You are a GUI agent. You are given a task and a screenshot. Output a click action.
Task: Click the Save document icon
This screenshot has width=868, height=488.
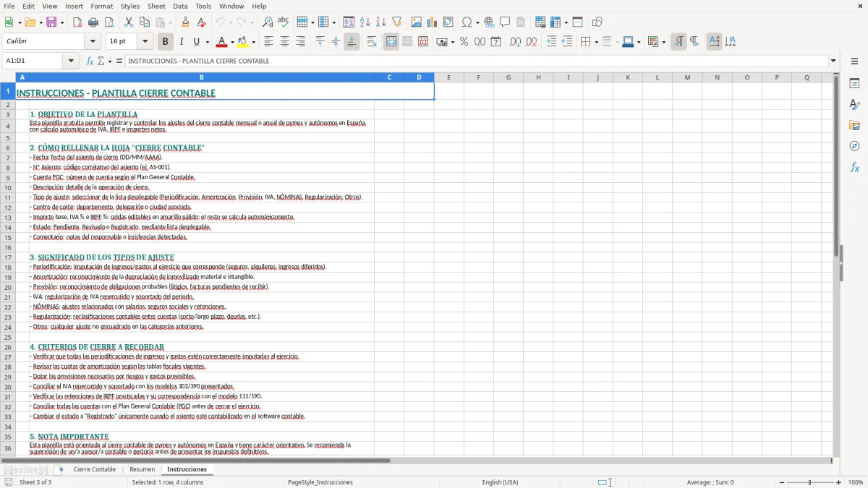coord(51,22)
